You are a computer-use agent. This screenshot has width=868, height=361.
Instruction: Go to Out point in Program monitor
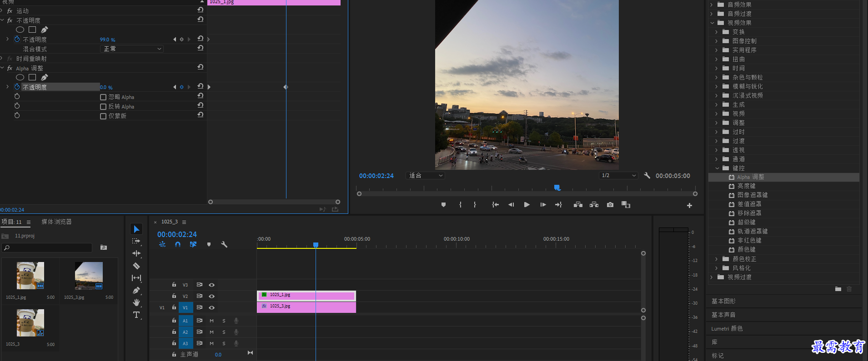pos(559,205)
